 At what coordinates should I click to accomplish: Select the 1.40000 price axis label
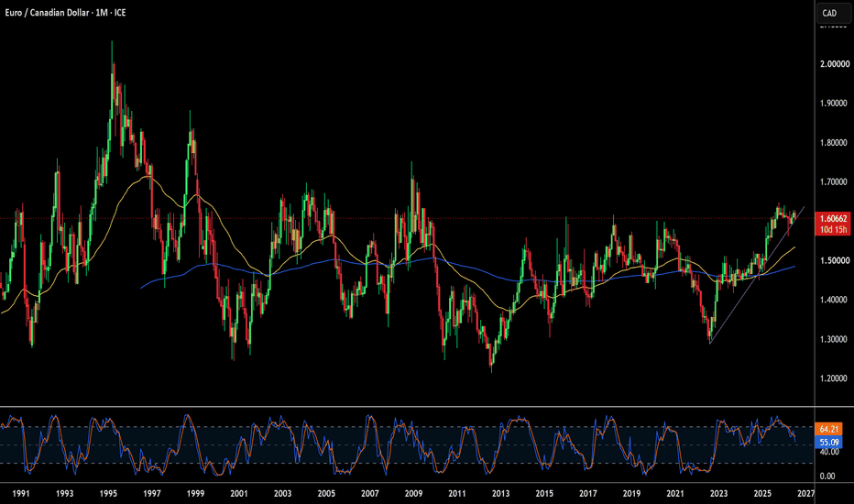835,300
